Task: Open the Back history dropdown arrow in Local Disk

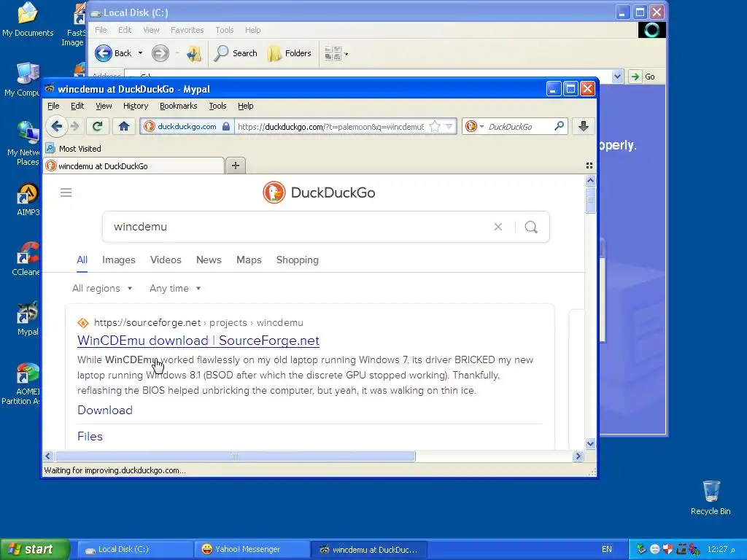Action: coord(140,53)
